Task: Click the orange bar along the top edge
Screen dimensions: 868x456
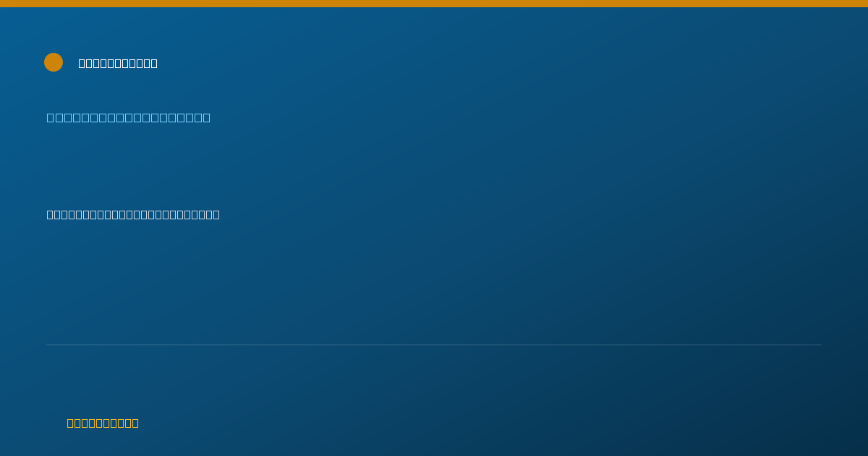Action: coord(434,4)
